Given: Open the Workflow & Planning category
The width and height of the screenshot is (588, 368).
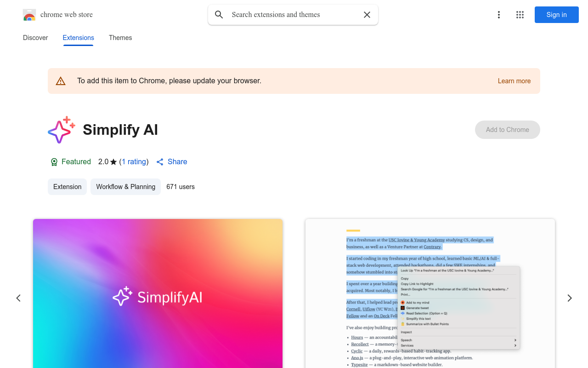Looking at the screenshot, I should point(125,187).
